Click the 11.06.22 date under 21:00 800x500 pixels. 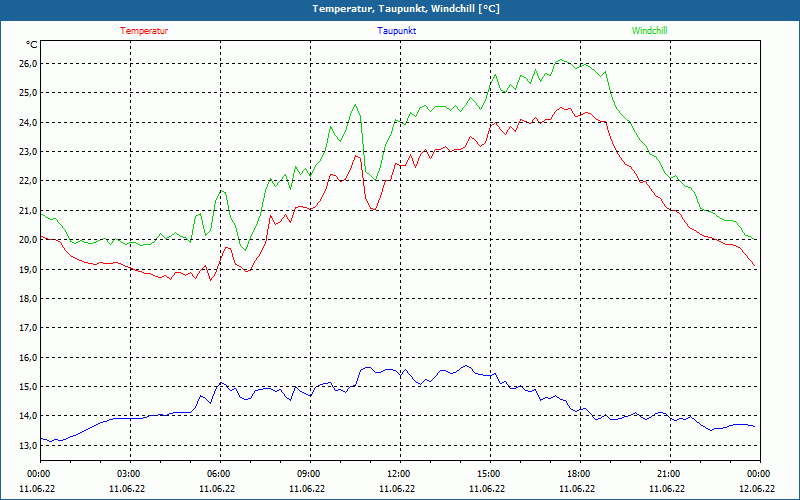point(667,489)
